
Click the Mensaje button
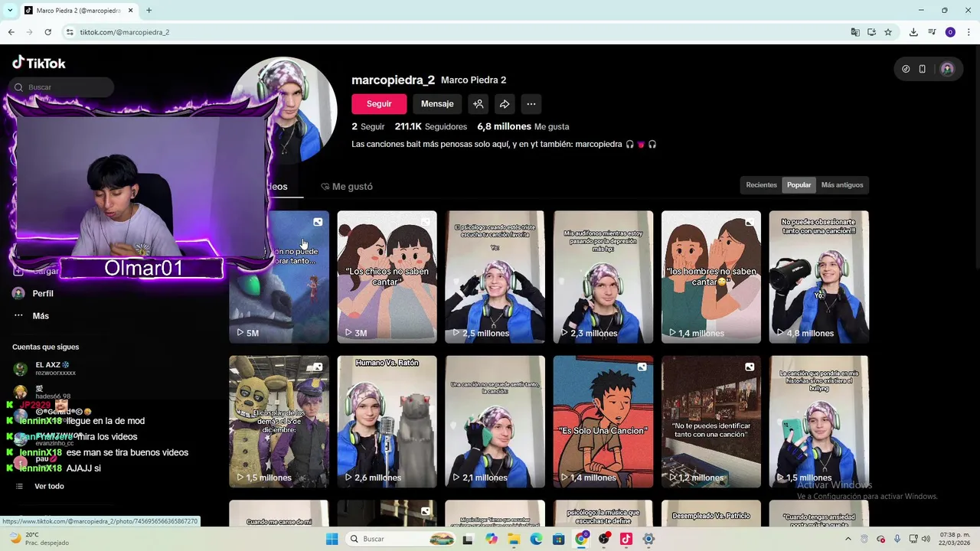[437, 104]
